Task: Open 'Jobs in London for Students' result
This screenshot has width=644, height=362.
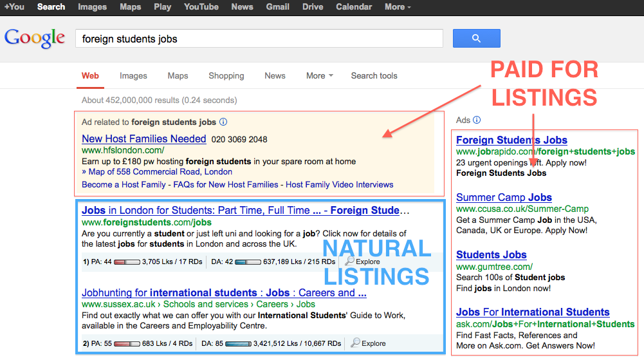Action: pyautogui.click(x=245, y=210)
